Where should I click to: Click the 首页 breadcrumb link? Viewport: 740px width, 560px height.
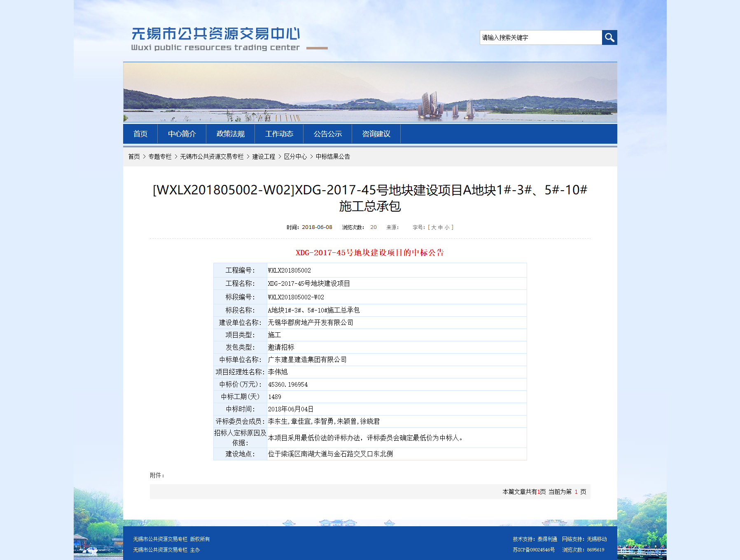click(134, 156)
